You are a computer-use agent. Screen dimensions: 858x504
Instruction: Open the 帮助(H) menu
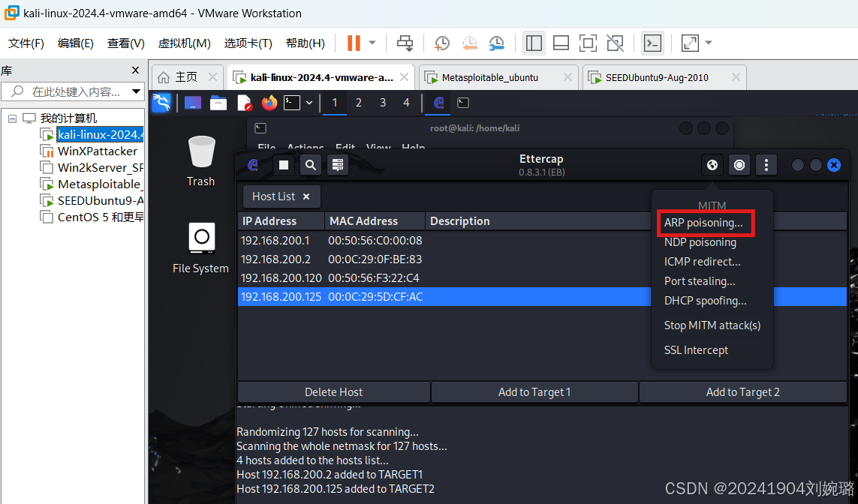pos(306,43)
